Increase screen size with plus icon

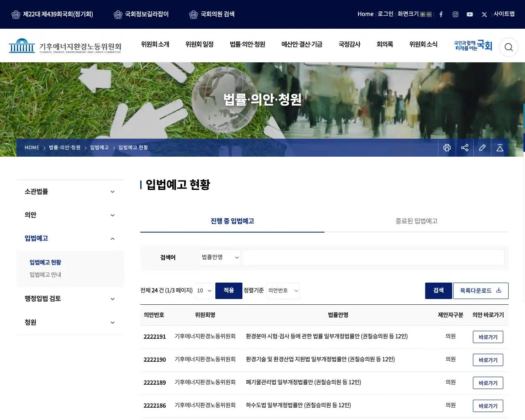[422, 14]
